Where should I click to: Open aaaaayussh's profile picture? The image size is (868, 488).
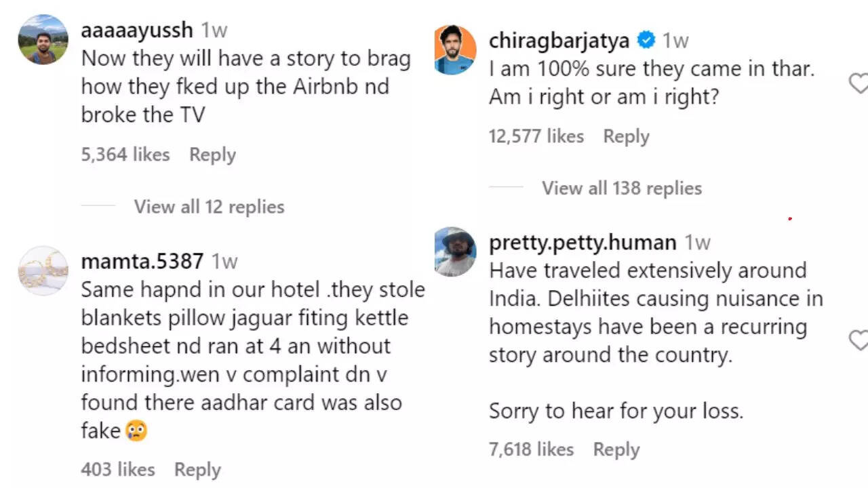(x=43, y=39)
